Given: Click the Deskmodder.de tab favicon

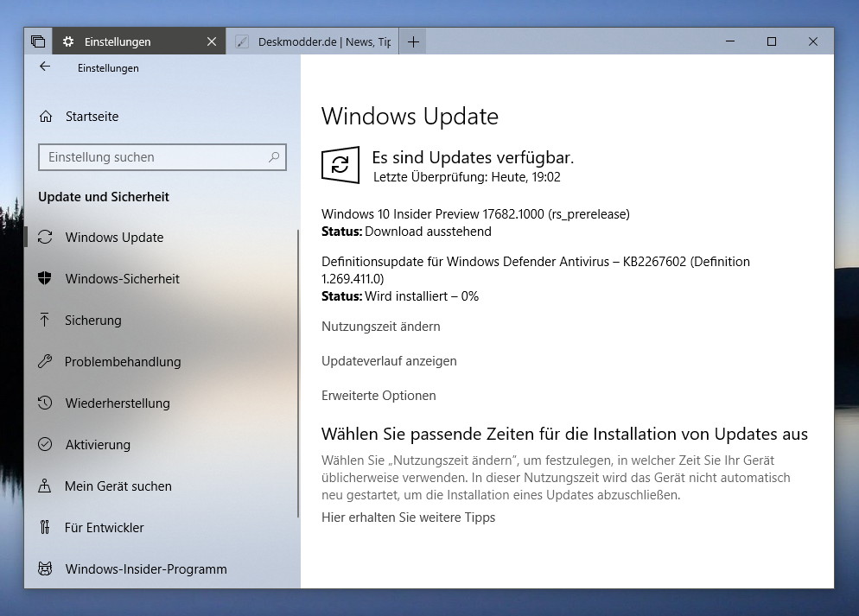Looking at the screenshot, I should (242, 41).
